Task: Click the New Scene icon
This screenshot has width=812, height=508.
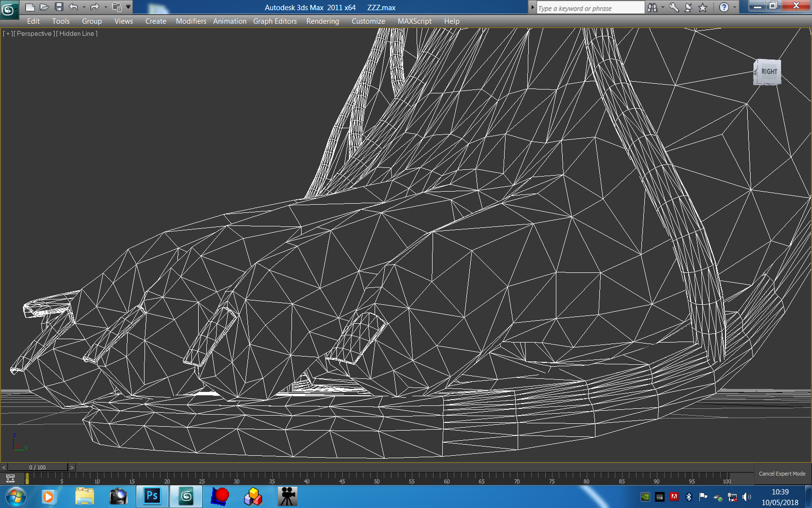Action: click(30, 7)
